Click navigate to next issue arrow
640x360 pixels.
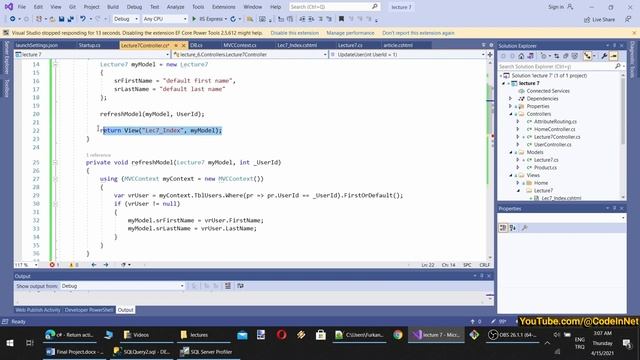pyautogui.click(x=106, y=265)
